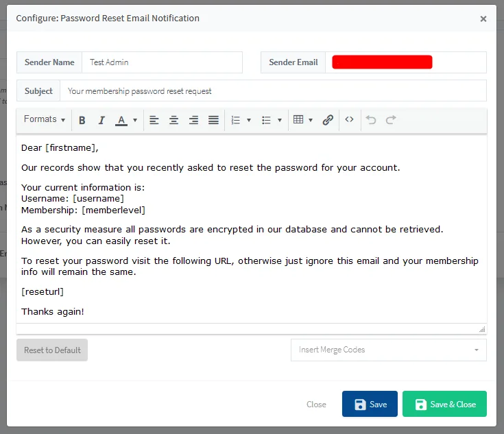Open the source code view
504x434 pixels.
coord(349,120)
